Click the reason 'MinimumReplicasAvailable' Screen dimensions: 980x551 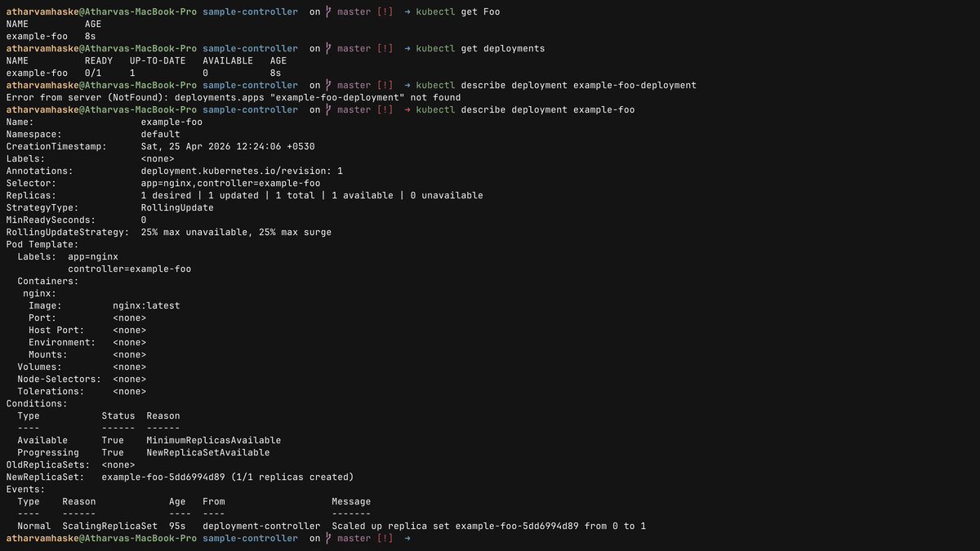tap(214, 441)
